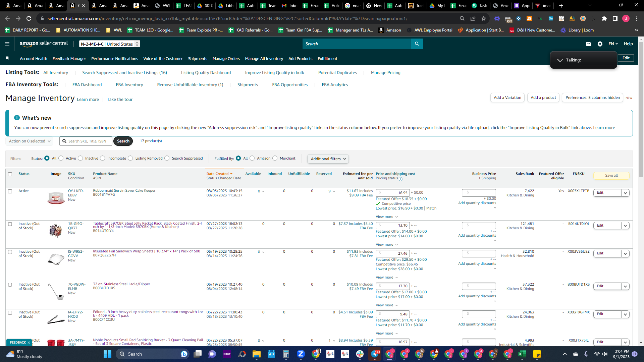Close the FEEDBACK widget

coord(29,343)
